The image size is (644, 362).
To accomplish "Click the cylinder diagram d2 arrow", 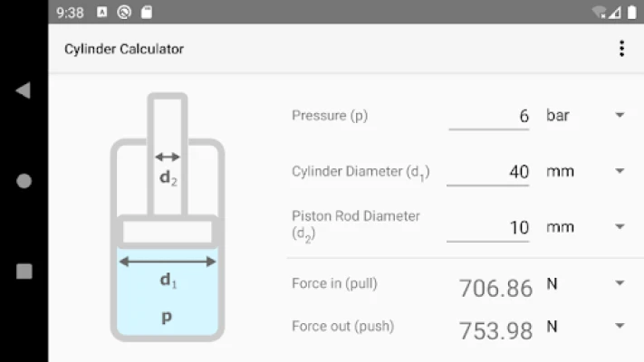I will (x=168, y=157).
